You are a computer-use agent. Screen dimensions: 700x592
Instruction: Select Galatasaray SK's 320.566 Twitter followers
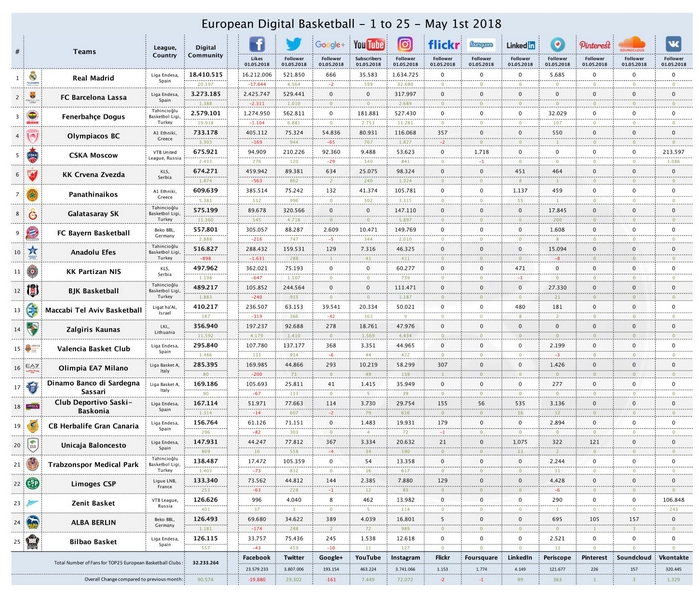pos(294,210)
